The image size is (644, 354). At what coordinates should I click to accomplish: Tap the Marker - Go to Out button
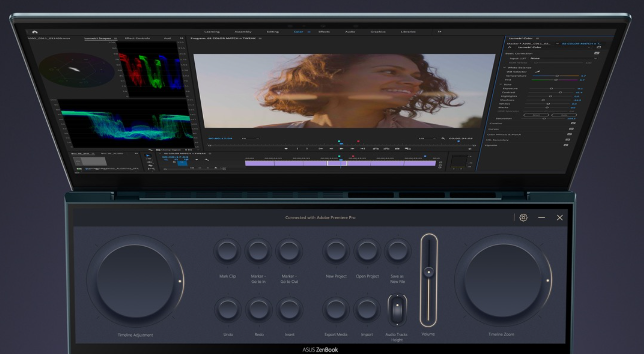pyautogui.click(x=289, y=251)
